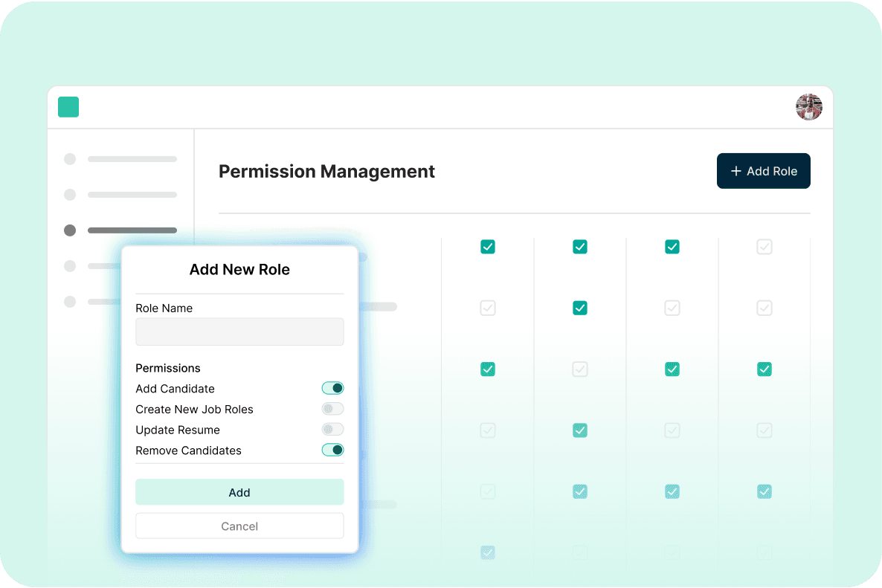Uncheck first row, third column checkbox
The height and width of the screenshot is (588, 882).
click(x=672, y=247)
